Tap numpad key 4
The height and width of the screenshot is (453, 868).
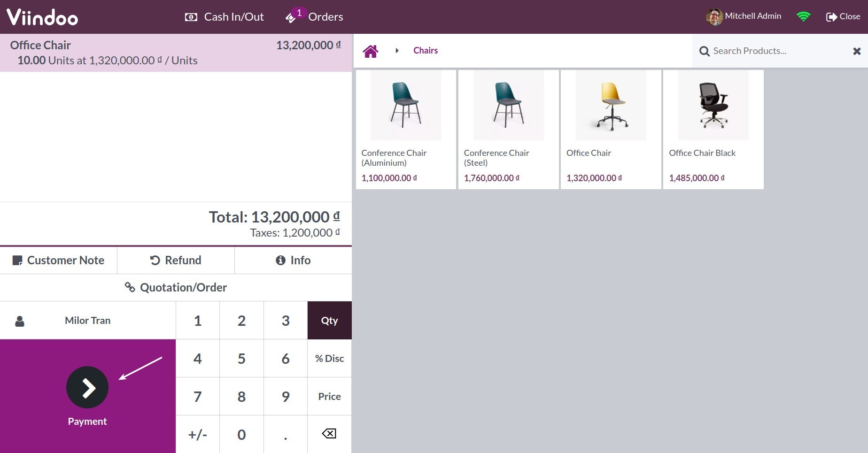(x=198, y=358)
